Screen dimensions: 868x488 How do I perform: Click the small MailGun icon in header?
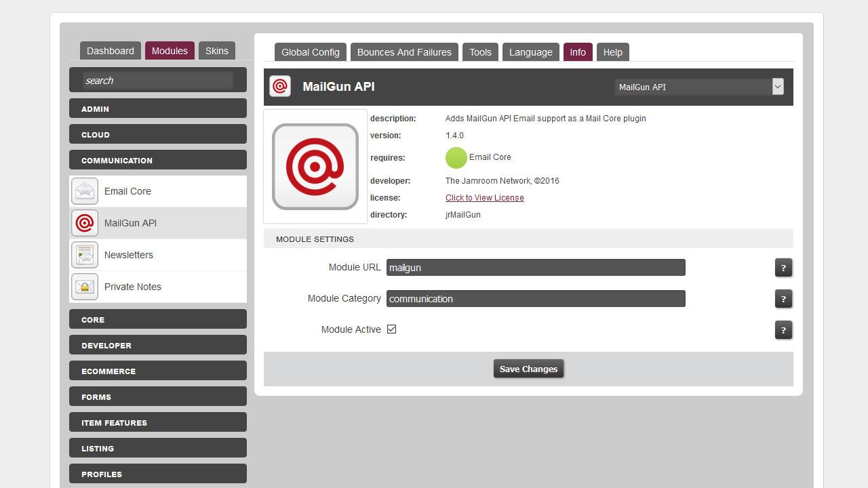click(x=280, y=87)
